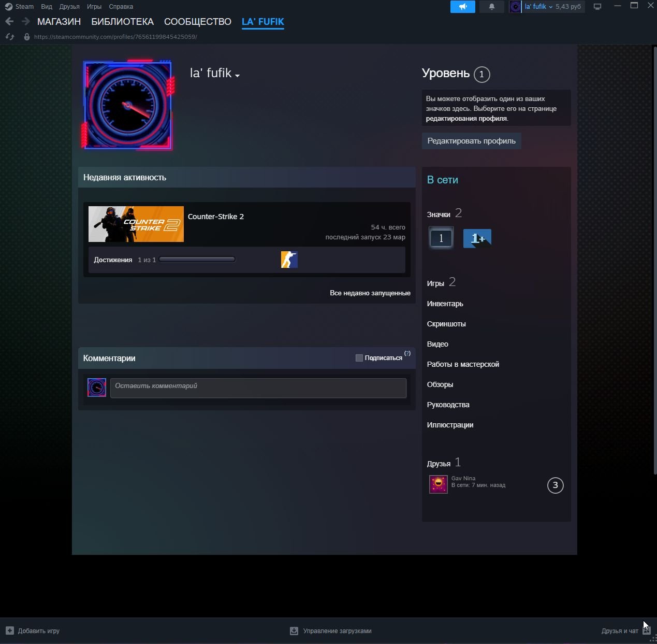Click the small avatar in top account bar
This screenshot has height=644, width=657.
[x=516, y=7]
